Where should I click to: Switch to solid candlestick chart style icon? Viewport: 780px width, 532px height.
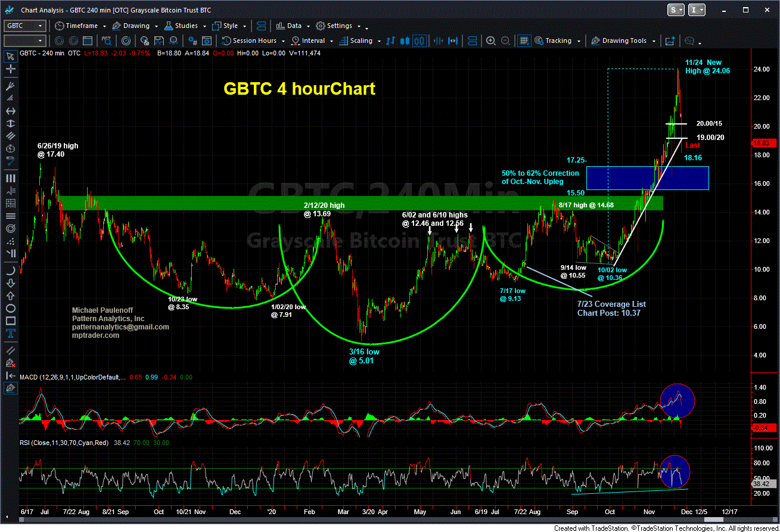point(405,41)
